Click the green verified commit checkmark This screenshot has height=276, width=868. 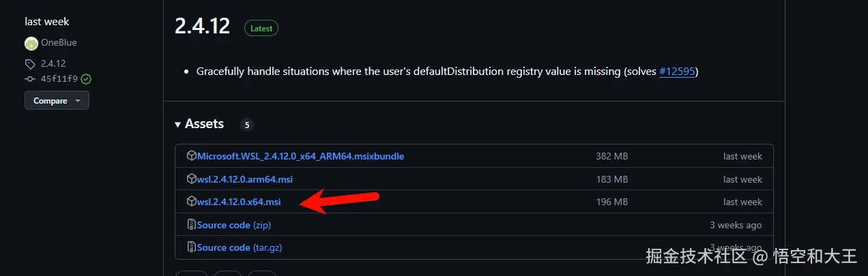(x=86, y=78)
